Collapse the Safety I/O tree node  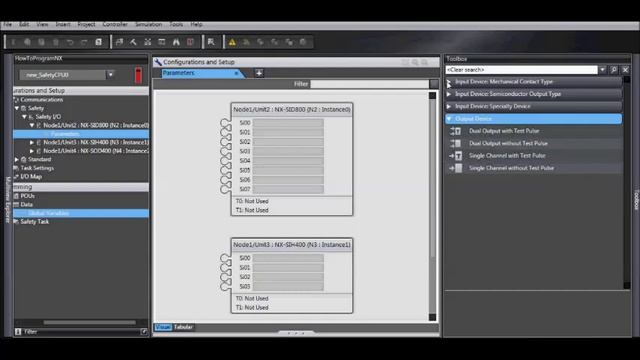coord(24,117)
